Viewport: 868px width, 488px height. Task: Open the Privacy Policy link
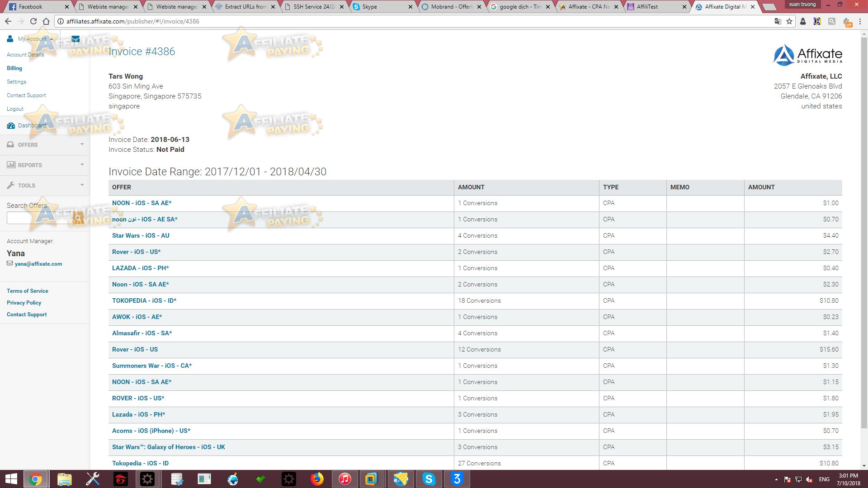[24, 303]
